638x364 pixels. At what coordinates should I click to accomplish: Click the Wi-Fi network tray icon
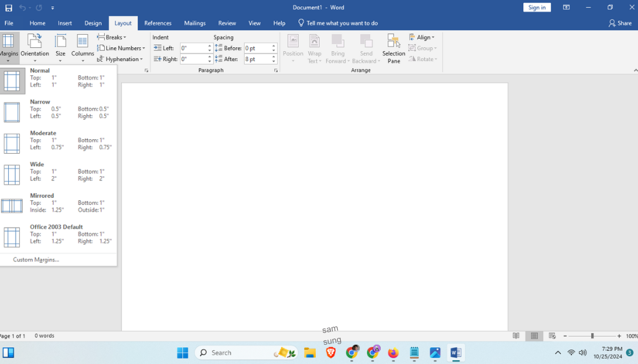[571, 353]
